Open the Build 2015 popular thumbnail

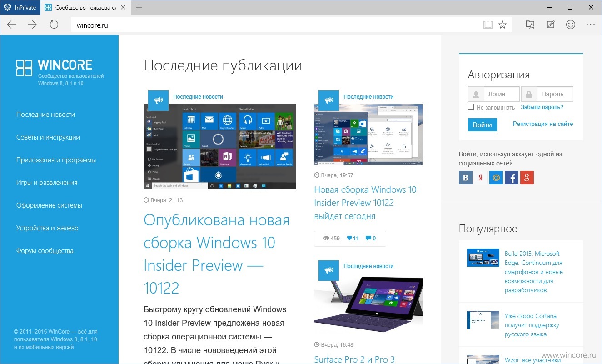pyautogui.click(x=483, y=258)
